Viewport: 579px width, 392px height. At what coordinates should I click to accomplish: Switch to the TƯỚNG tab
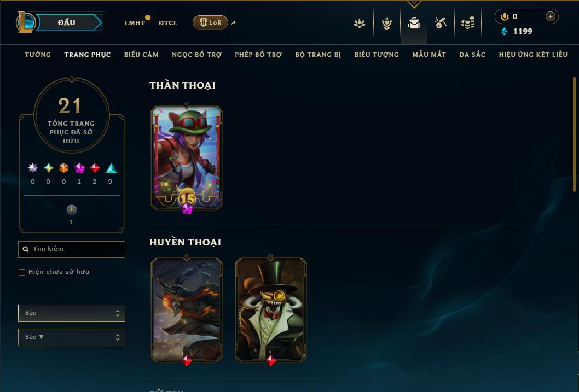(x=38, y=55)
